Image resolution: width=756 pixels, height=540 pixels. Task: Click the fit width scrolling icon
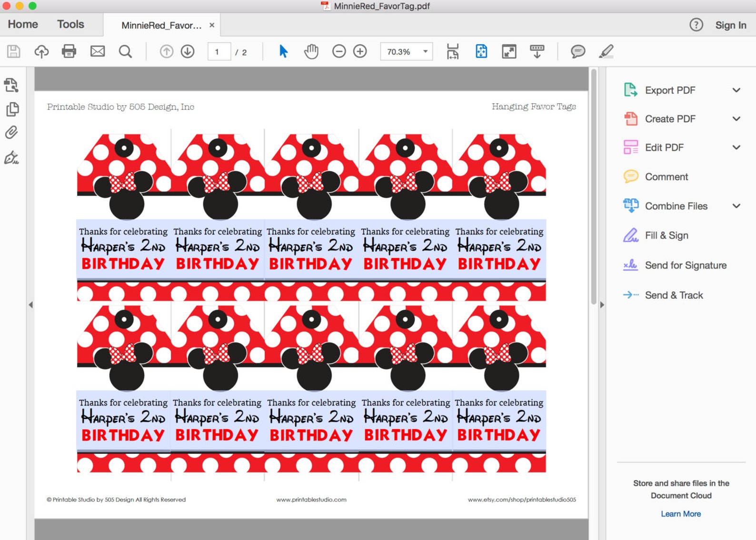pos(453,51)
